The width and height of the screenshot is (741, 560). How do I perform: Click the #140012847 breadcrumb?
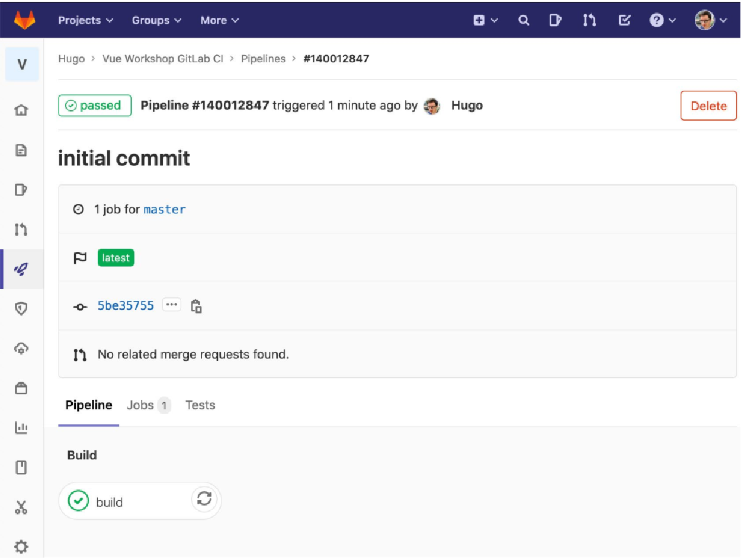pyautogui.click(x=336, y=59)
